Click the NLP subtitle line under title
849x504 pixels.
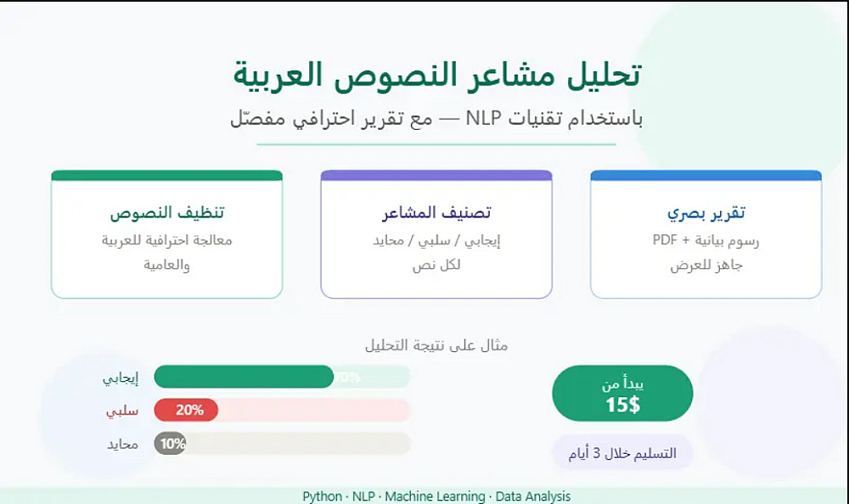tap(436, 118)
